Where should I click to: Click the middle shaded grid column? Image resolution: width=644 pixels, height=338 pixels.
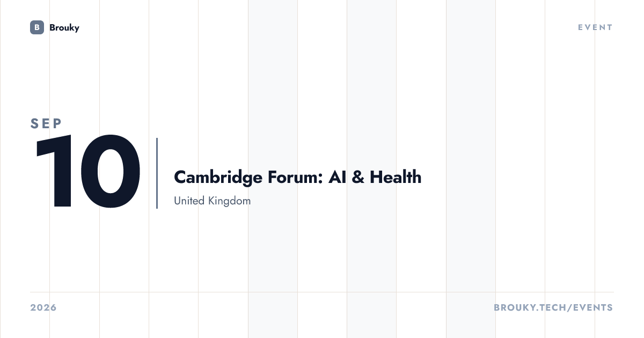[371, 169]
